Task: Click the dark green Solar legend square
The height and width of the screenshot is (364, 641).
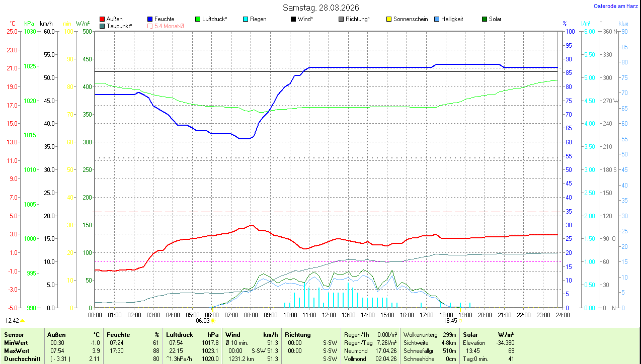Action: click(x=485, y=19)
